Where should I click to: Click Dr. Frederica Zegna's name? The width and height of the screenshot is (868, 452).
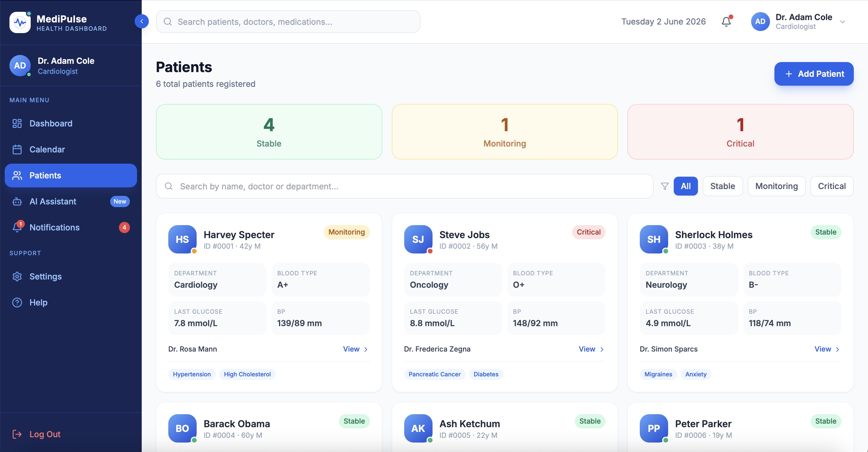437,349
